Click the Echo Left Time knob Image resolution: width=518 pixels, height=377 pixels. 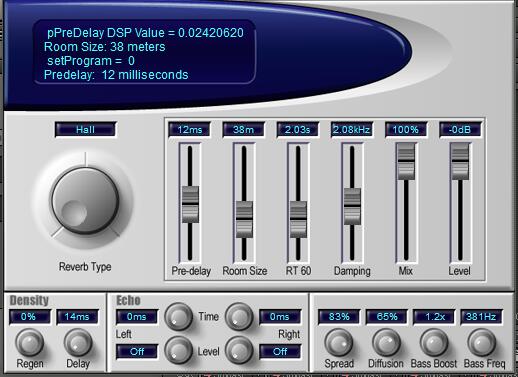point(178,317)
